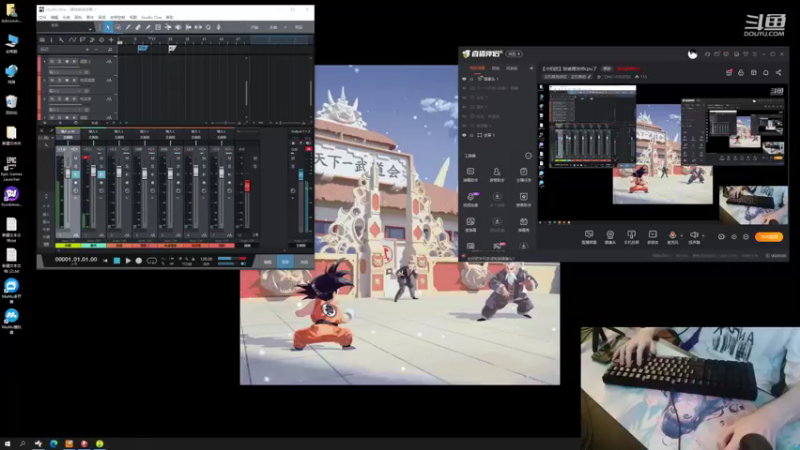Click the wrench options icon above track list
Image resolution: width=800 pixels, height=450 pixels.
tap(61, 40)
